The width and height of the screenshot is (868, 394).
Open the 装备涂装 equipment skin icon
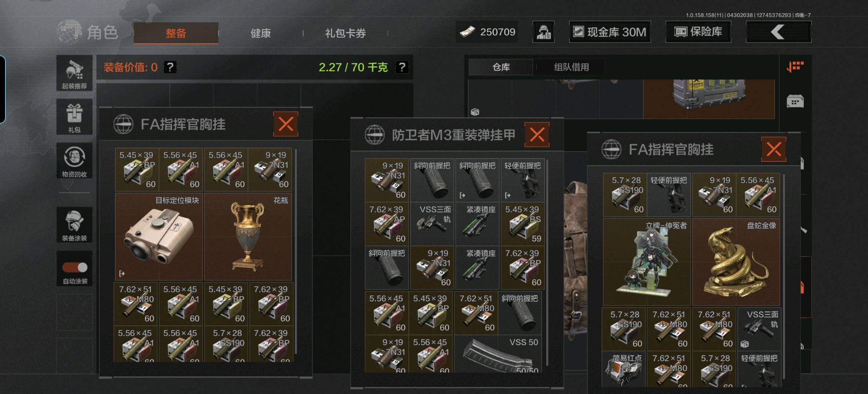click(74, 224)
